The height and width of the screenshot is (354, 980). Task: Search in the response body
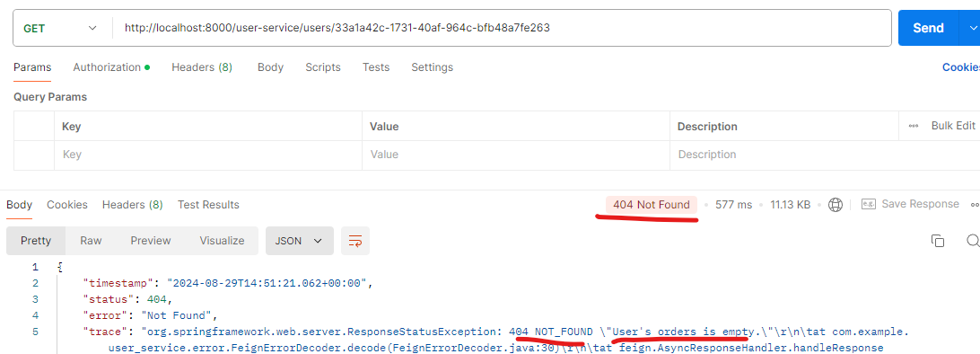tap(973, 241)
